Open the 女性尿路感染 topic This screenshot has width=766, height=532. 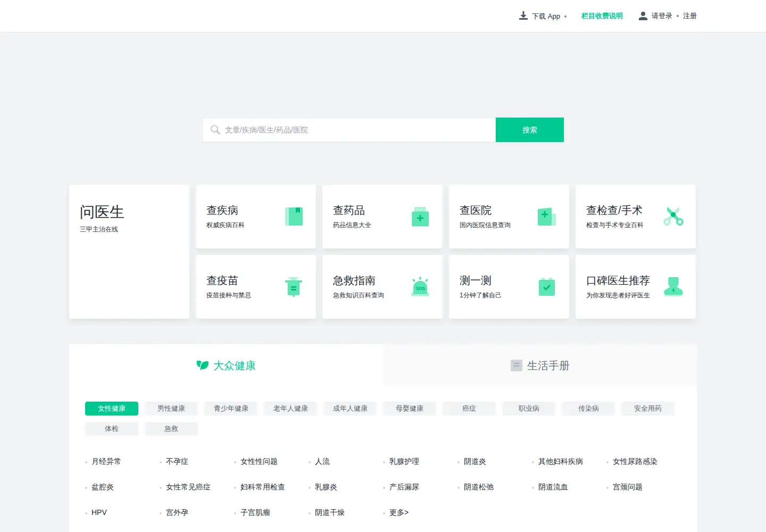tap(635, 461)
